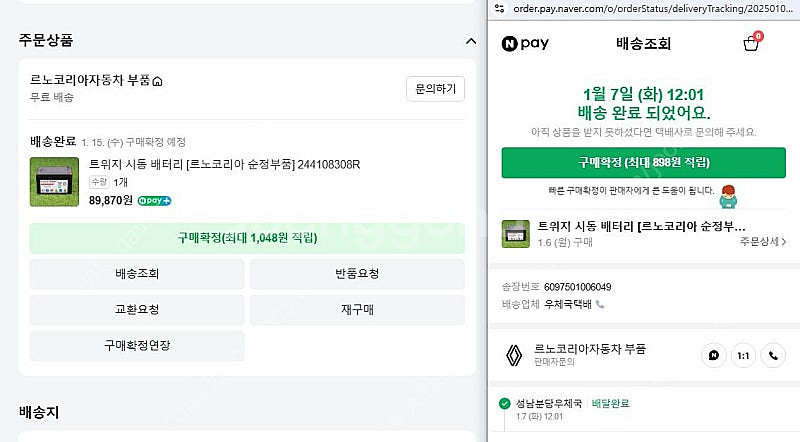800x442 pixels.
Task: Click the 배달완료 status text
Action: coord(610,404)
